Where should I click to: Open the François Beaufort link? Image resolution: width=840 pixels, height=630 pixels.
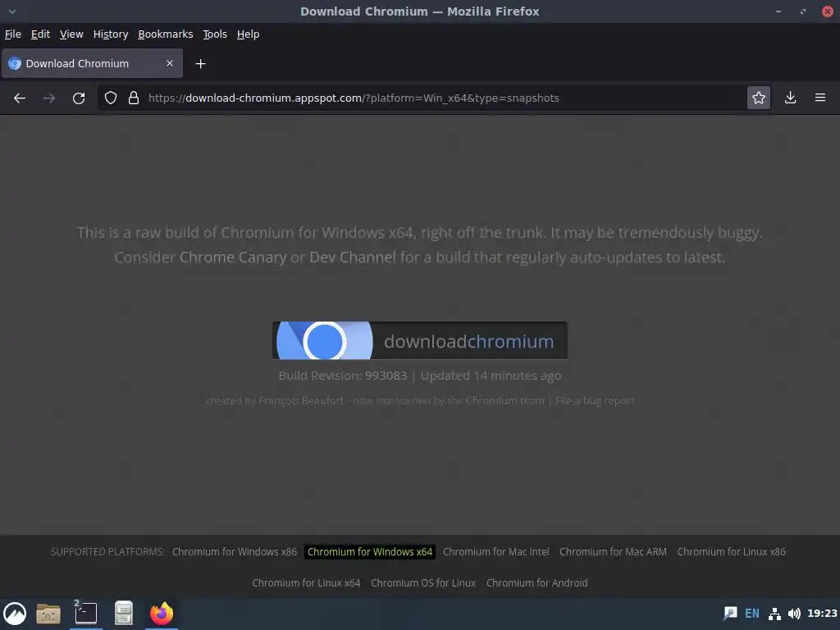(x=302, y=400)
